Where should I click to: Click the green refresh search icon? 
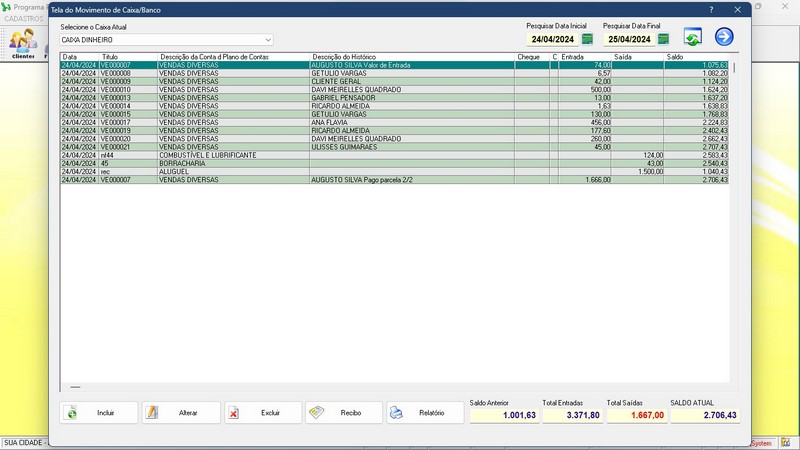pyautogui.click(x=692, y=37)
